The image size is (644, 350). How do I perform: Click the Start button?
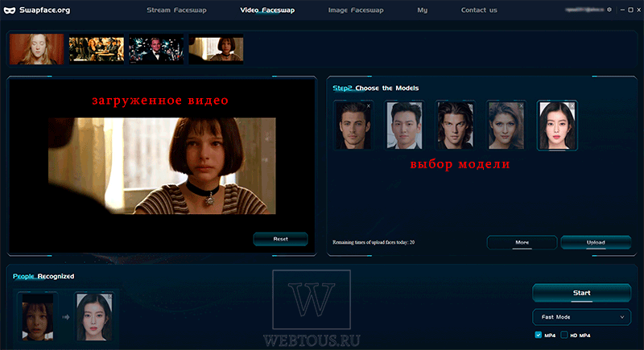(x=581, y=293)
